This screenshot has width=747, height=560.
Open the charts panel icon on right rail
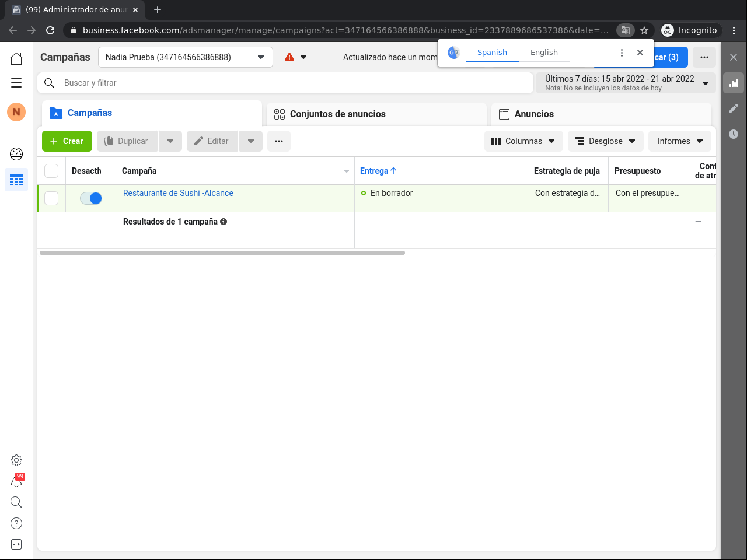[734, 83]
